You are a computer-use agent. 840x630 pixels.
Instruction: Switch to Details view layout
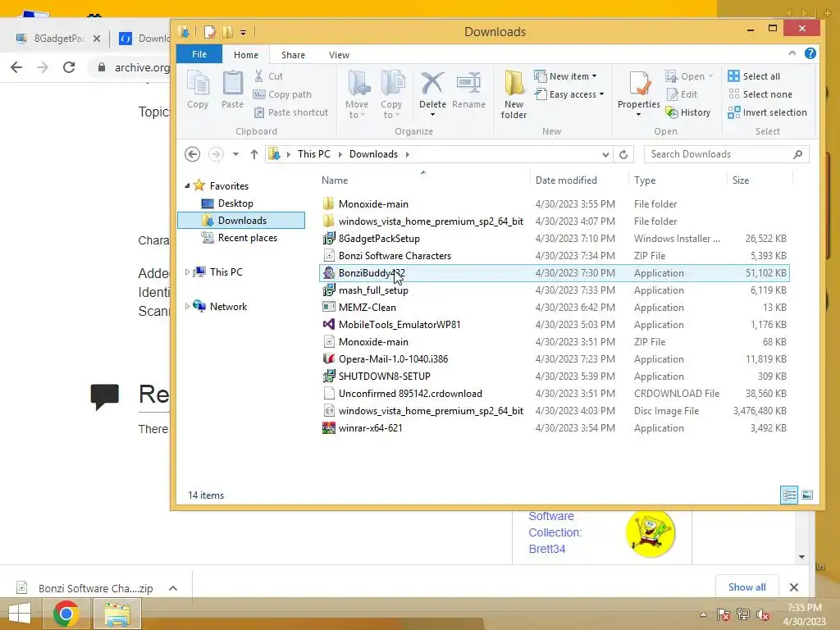pyautogui.click(x=789, y=495)
